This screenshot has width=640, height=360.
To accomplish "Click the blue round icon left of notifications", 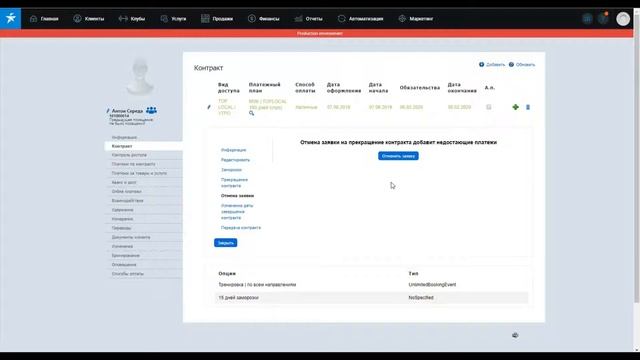I will pos(587,19).
